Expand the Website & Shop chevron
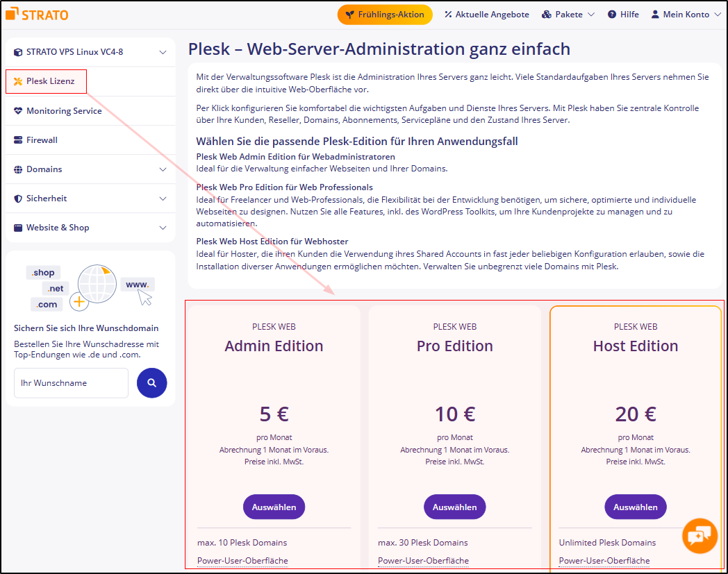Image resolution: width=728 pixels, height=574 pixels. (x=163, y=228)
